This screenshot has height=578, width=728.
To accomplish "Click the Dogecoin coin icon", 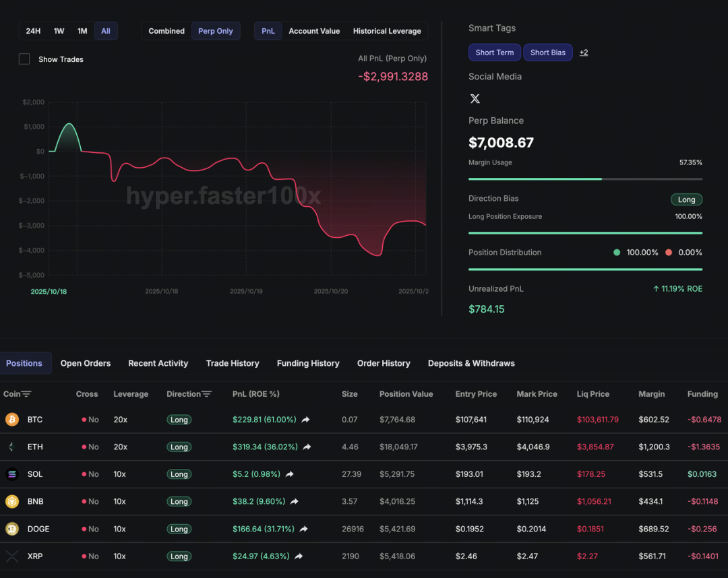I will [x=12, y=529].
